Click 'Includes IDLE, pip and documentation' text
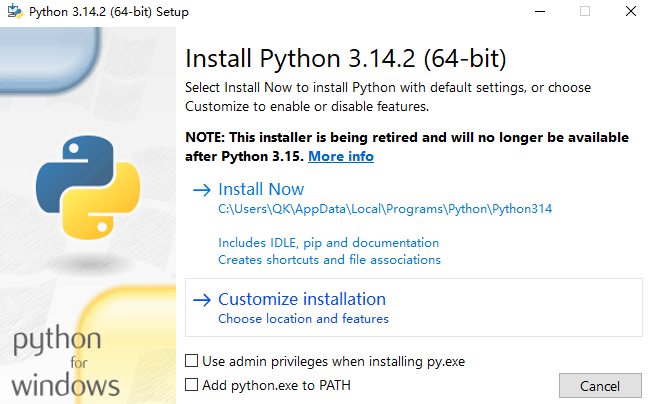The image size is (653, 404). click(x=329, y=243)
